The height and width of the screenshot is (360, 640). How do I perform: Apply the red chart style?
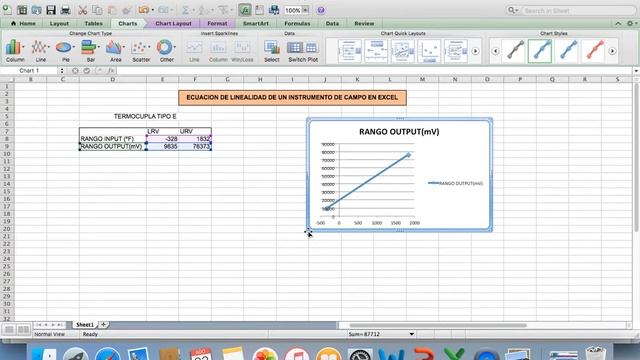point(594,51)
